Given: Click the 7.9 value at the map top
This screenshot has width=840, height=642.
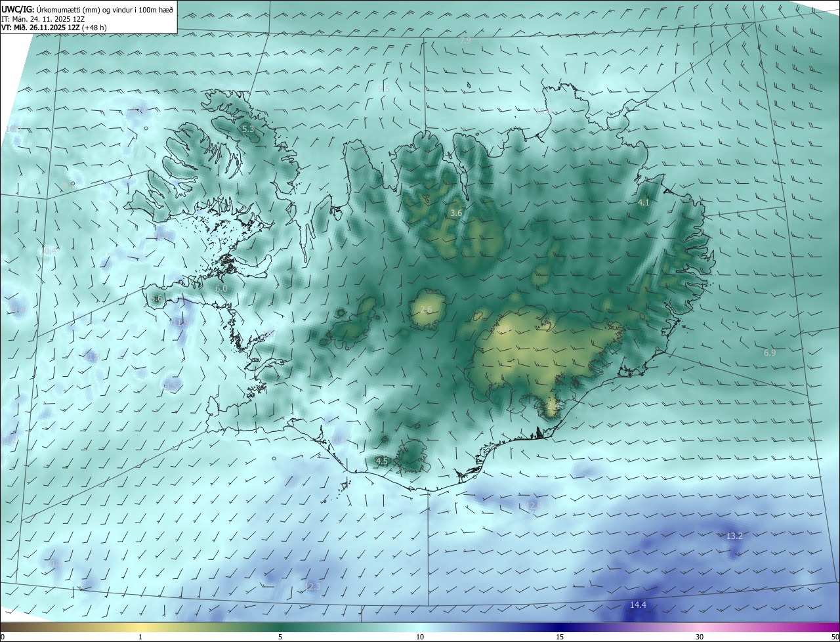Looking at the screenshot, I should 465,41.
